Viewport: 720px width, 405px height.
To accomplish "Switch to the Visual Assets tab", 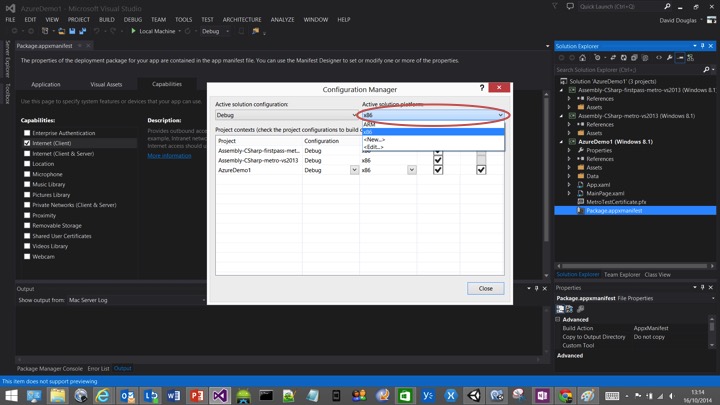I will pos(106,84).
